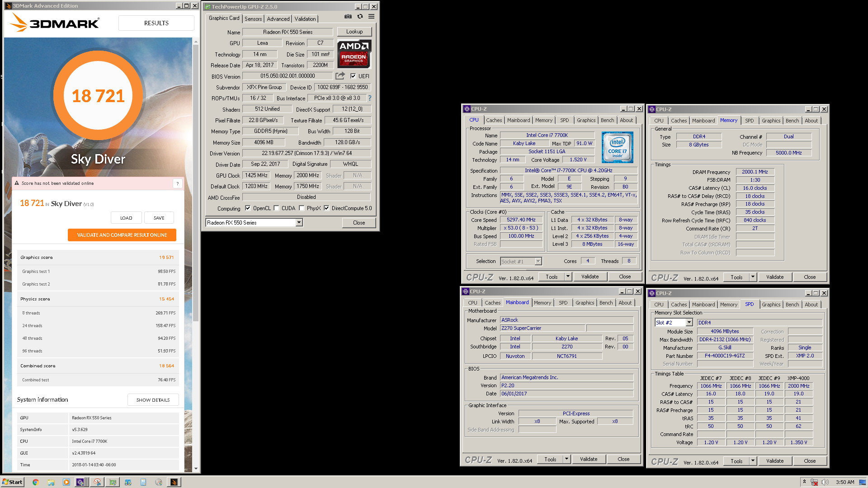The height and width of the screenshot is (488, 868).
Task: Click the 3DMark logo in the header
Action: [55, 23]
